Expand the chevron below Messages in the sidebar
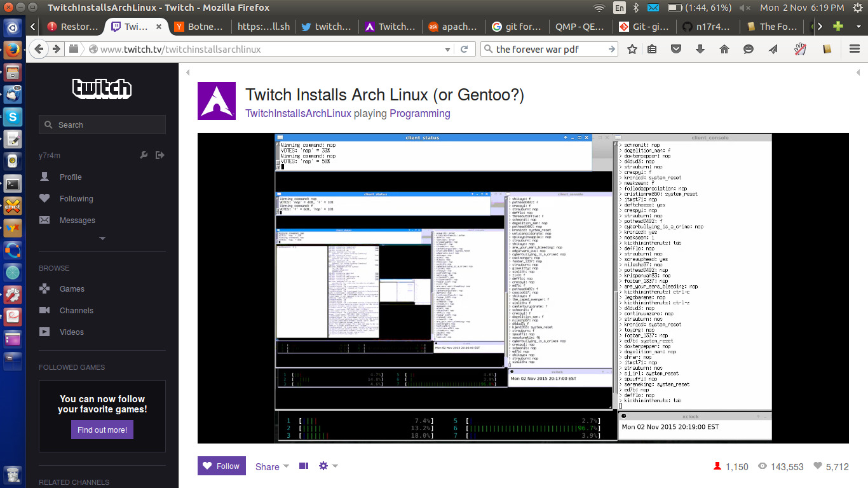 (x=102, y=238)
